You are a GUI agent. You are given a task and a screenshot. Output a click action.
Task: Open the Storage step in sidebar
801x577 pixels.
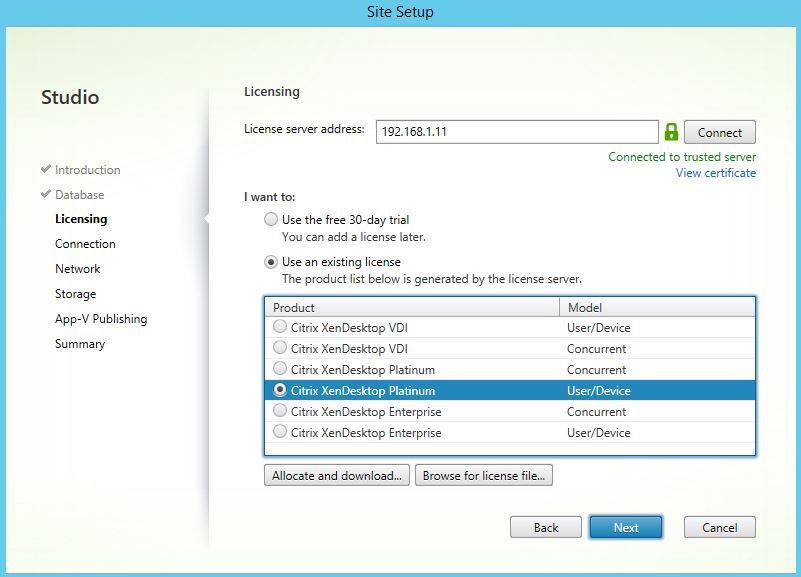pos(76,294)
